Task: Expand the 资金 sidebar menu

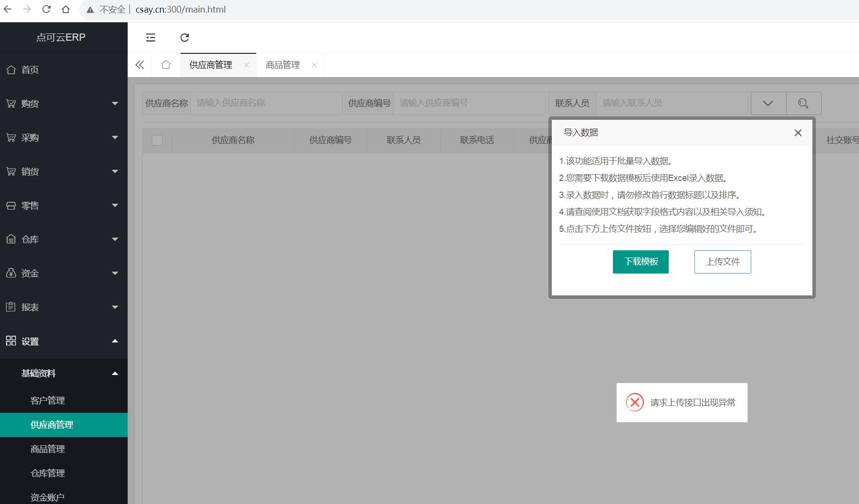Action: tap(64, 274)
